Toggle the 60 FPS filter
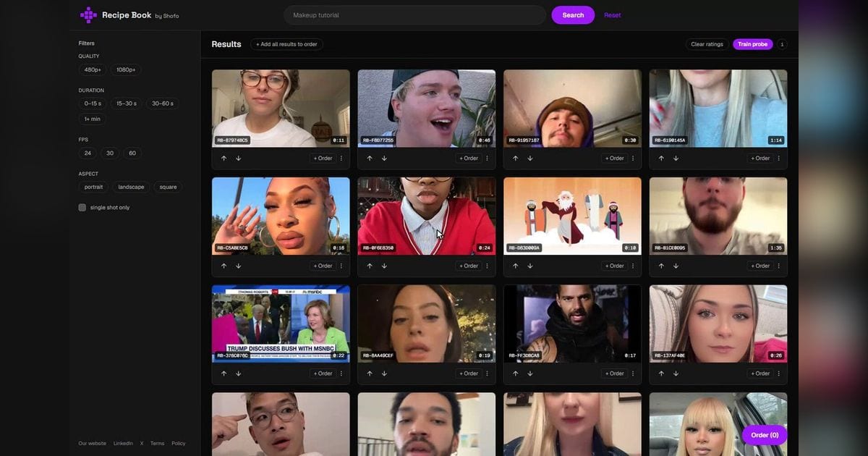Viewport: 868px width, 456px height. (x=132, y=153)
